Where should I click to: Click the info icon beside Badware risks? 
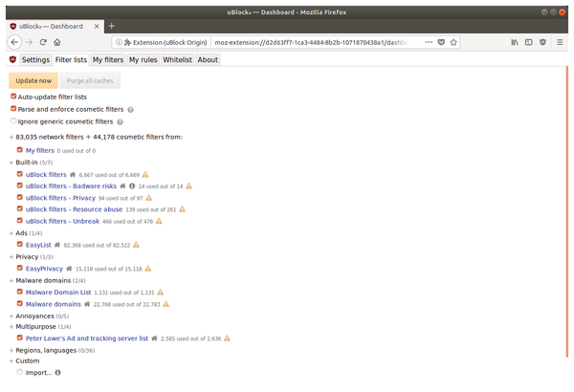132,185
